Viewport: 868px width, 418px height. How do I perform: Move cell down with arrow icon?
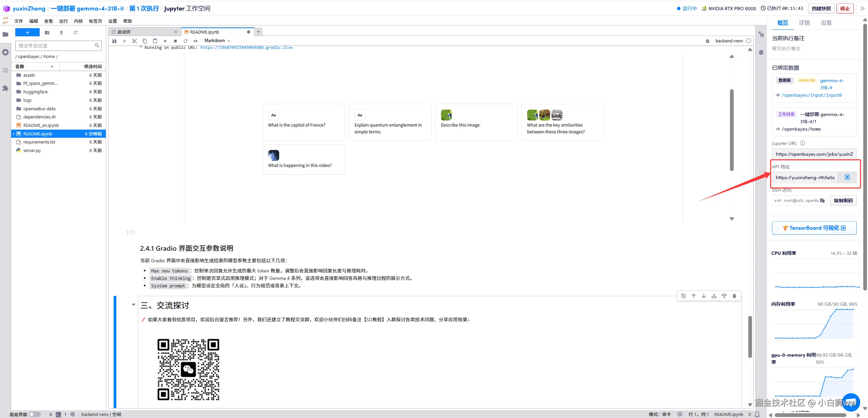click(x=704, y=296)
